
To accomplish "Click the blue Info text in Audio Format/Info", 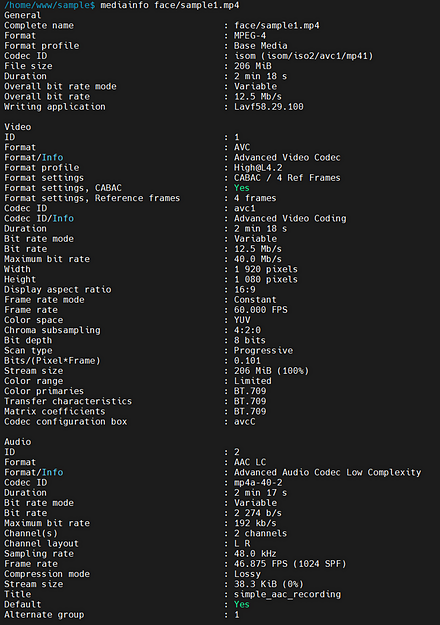I will [53, 472].
